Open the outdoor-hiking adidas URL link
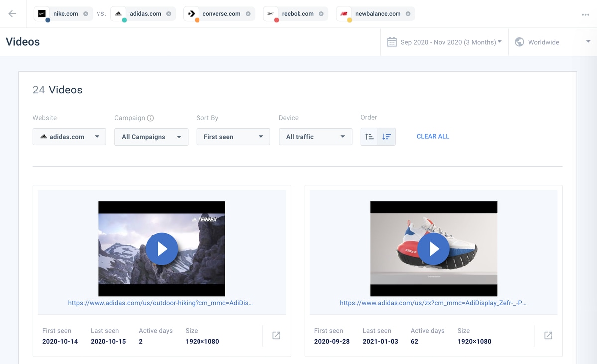Viewport: 597px width, 364px height. (x=161, y=303)
